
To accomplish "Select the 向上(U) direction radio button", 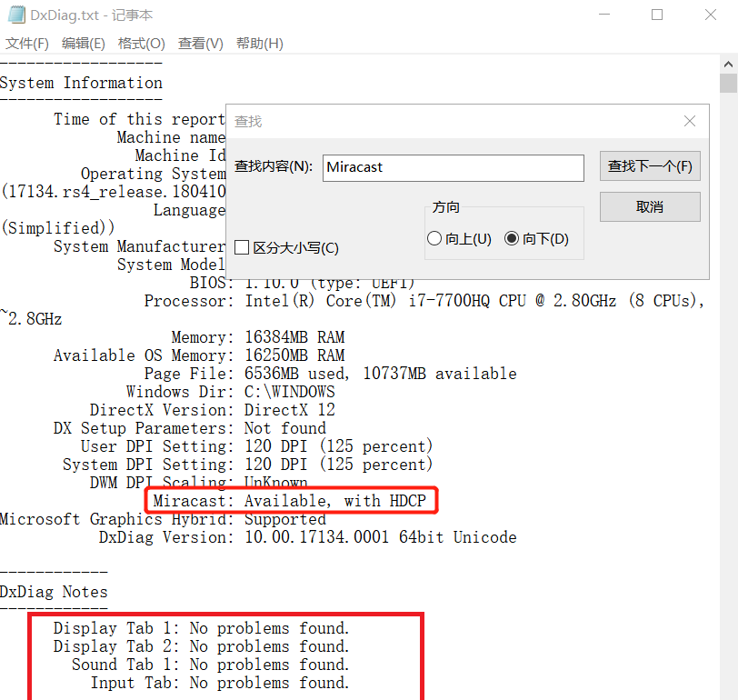I will [x=434, y=239].
